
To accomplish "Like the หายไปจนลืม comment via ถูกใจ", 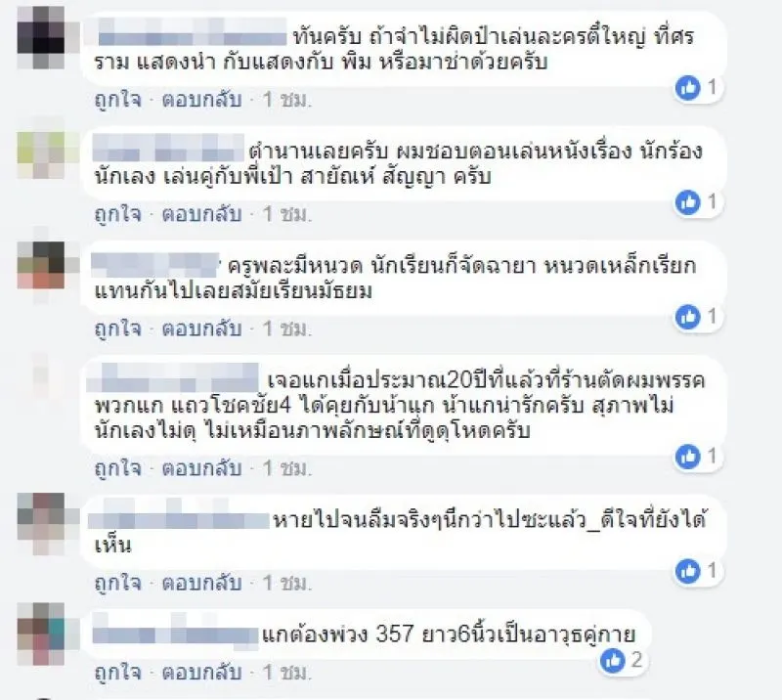I will click(x=117, y=583).
